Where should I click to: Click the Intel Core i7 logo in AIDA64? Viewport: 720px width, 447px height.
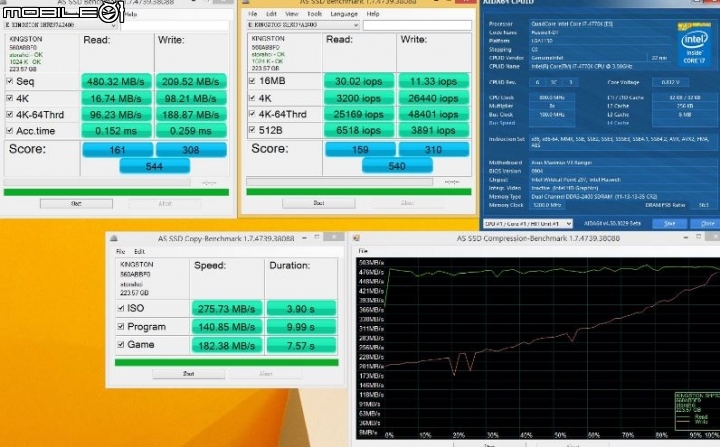click(x=694, y=44)
